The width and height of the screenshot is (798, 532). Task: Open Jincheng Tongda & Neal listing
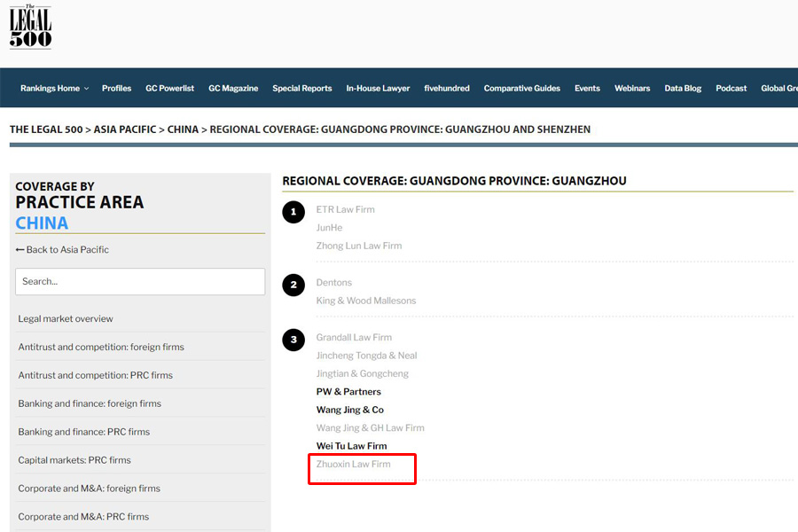(x=366, y=356)
